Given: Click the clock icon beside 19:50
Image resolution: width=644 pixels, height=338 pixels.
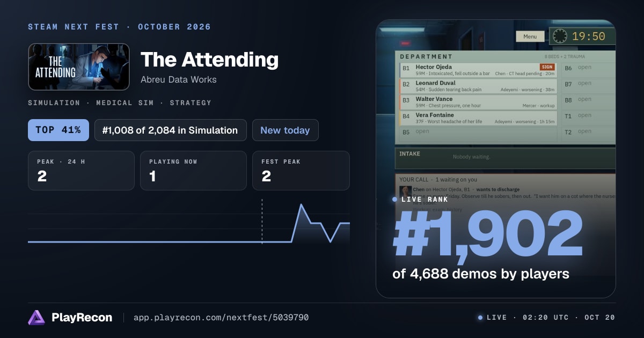Looking at the screenshot, I should coord(560,36).
